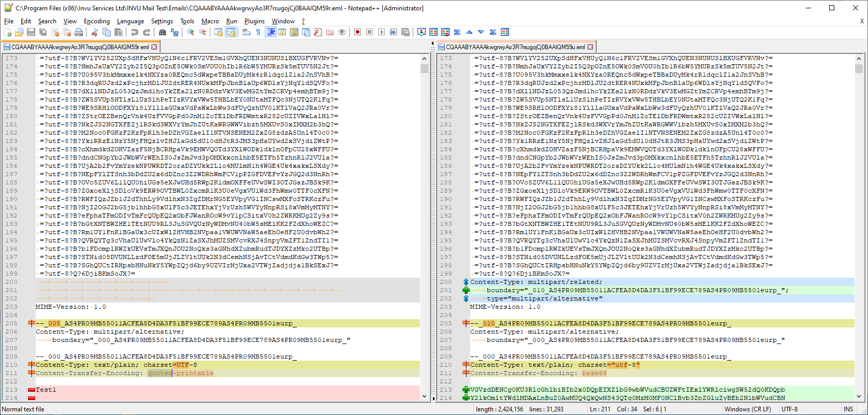Screen dimensions: 868x415
Task: Open the Plugins menu
Action: point(254,21)
